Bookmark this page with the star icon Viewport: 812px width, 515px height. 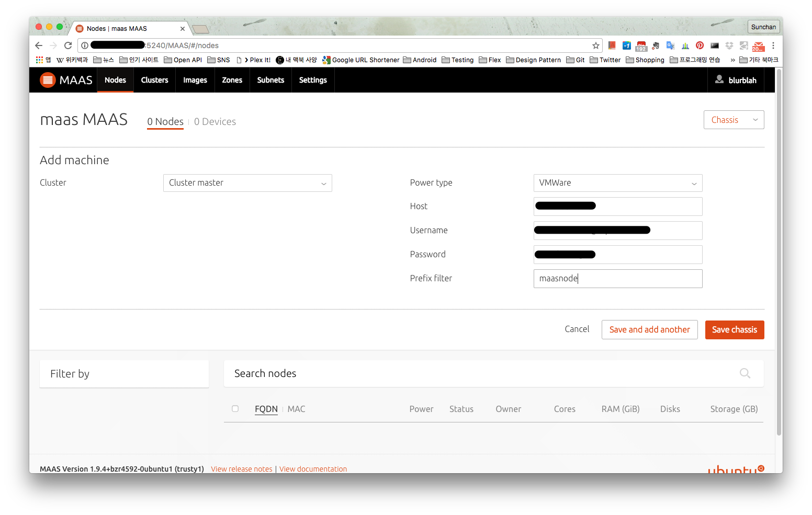tap(595, 45)
